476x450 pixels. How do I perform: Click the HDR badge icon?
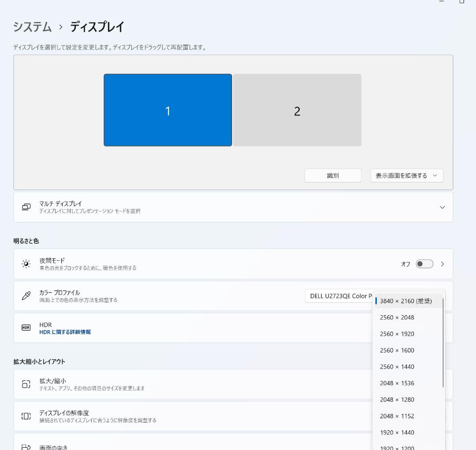click(26, 327)
